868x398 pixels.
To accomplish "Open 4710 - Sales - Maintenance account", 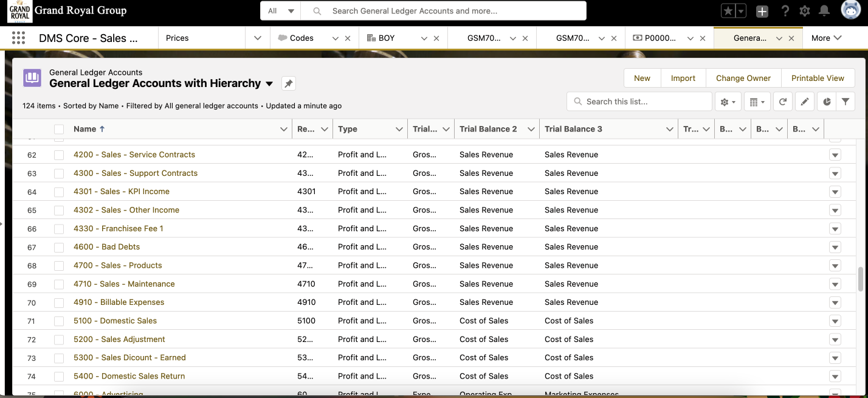I will click(124, 284).
